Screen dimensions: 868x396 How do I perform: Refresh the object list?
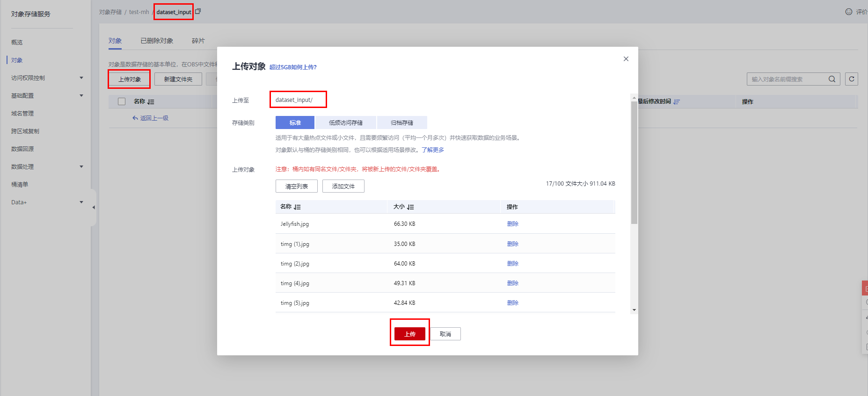click(x=852, y=79)
